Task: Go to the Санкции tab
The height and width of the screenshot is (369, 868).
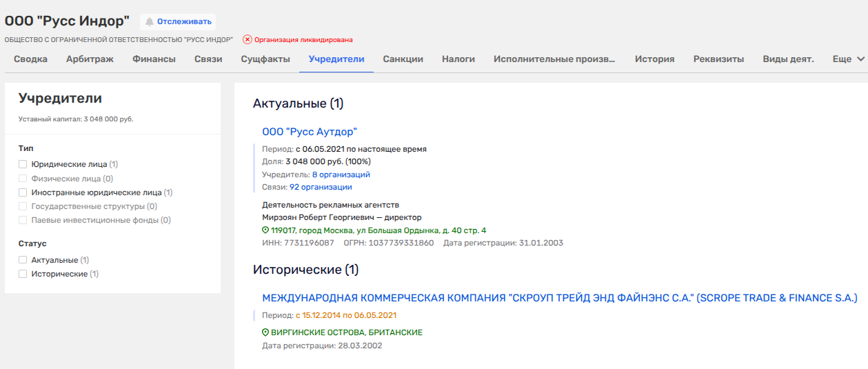Action: (403, 59)
